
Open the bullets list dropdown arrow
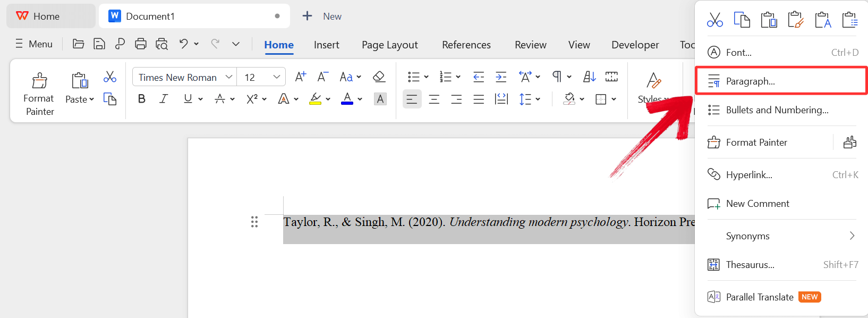pos(426,77)
